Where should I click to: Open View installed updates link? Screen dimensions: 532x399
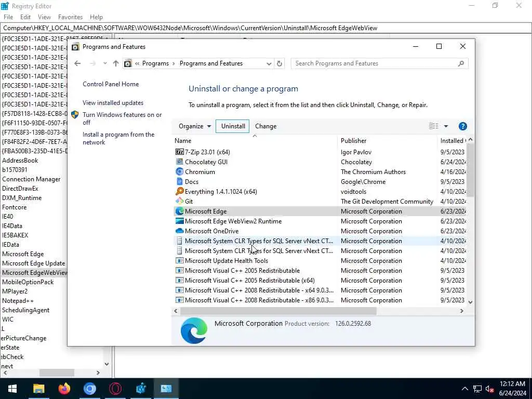113,103
